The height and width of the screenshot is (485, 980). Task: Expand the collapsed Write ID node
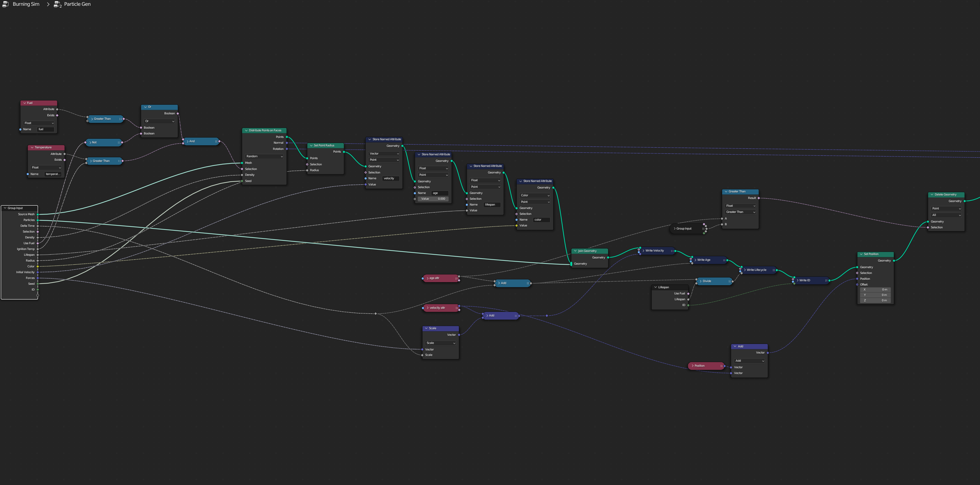coord(797,281)
